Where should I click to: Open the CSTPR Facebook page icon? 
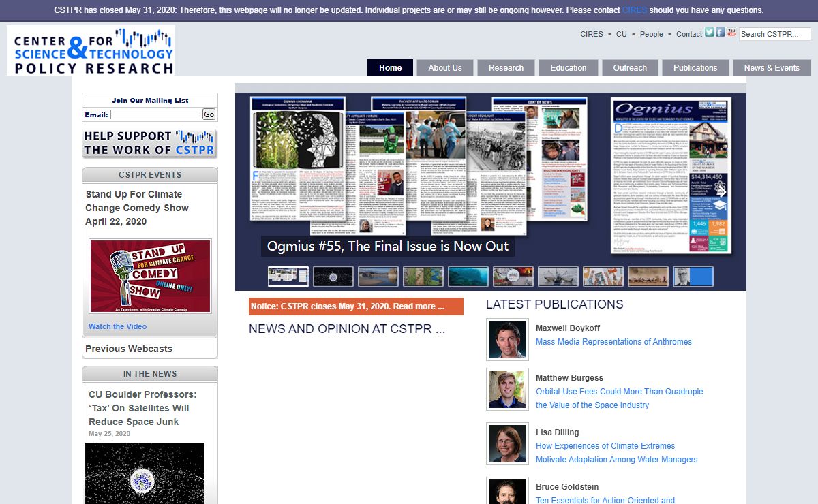pos(721,32)
